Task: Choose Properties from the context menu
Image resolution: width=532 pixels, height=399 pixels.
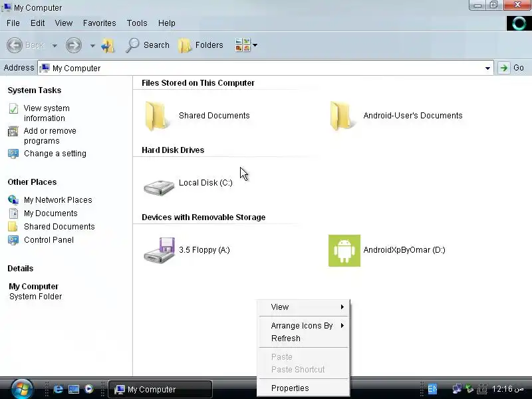Action: pyautogui.click(x=304, y=388)
